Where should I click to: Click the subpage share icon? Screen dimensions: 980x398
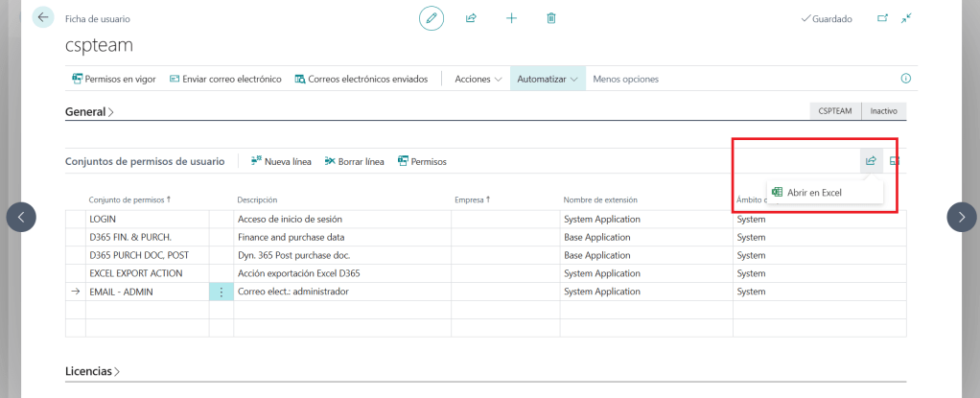[871, 161]
